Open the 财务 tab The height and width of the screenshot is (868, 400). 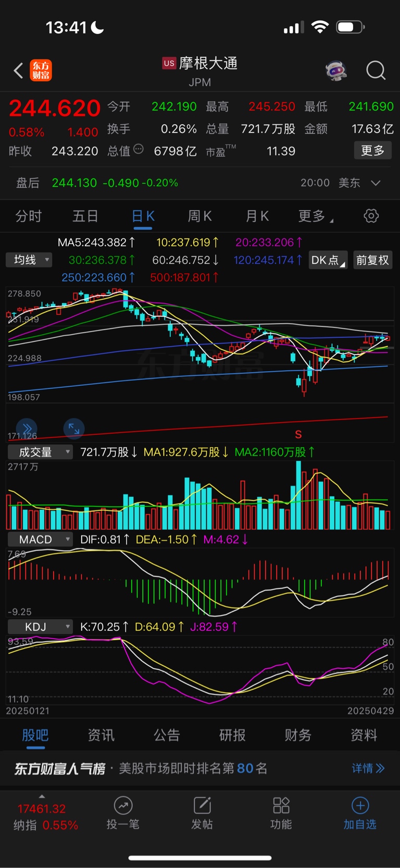pyautogui.click(x=298, y=735)
